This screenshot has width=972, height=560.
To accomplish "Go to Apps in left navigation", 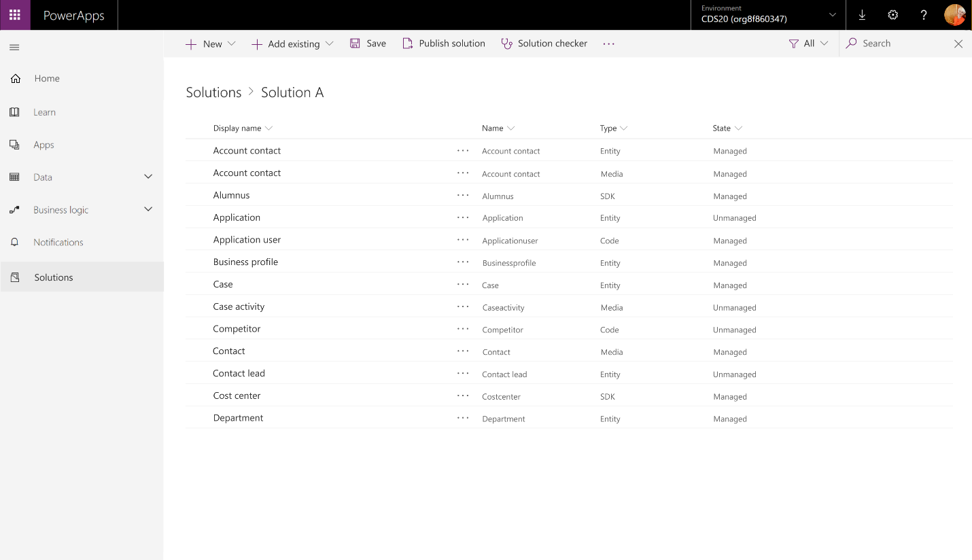I will click(44, 145).
